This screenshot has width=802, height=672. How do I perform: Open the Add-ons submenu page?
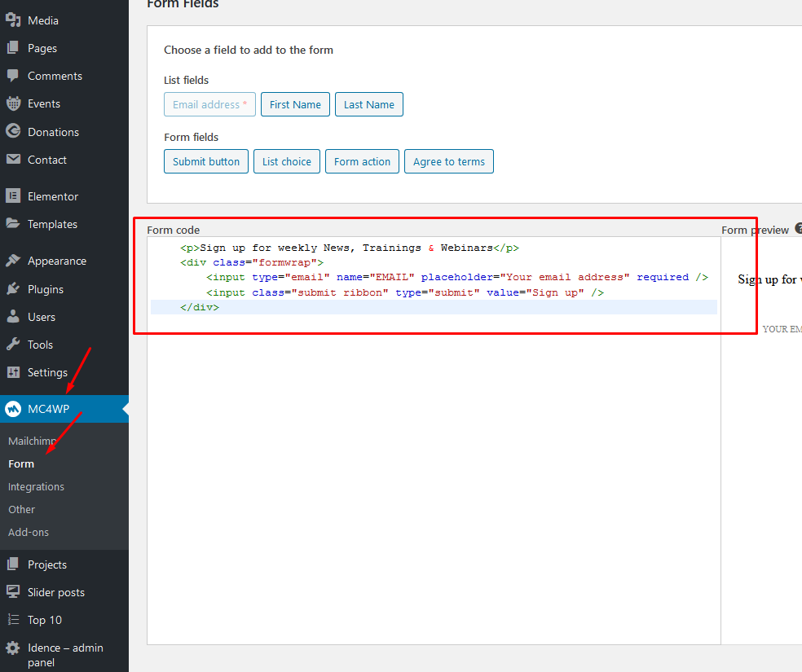[29, 532]
